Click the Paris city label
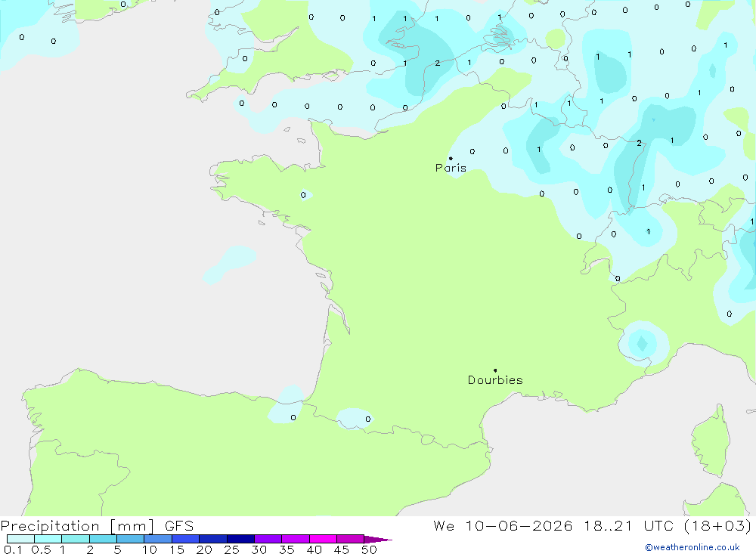Viewport: 756px width, 554px height. click(451, 168)
